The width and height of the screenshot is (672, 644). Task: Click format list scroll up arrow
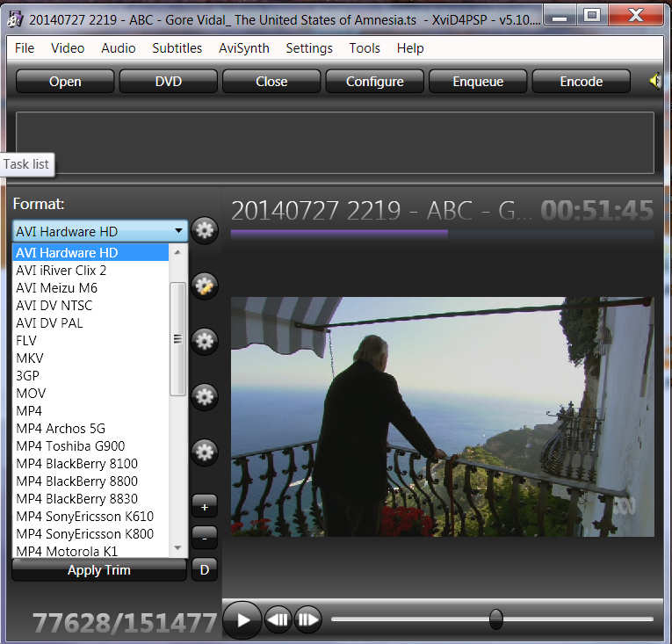pos(177,252)
